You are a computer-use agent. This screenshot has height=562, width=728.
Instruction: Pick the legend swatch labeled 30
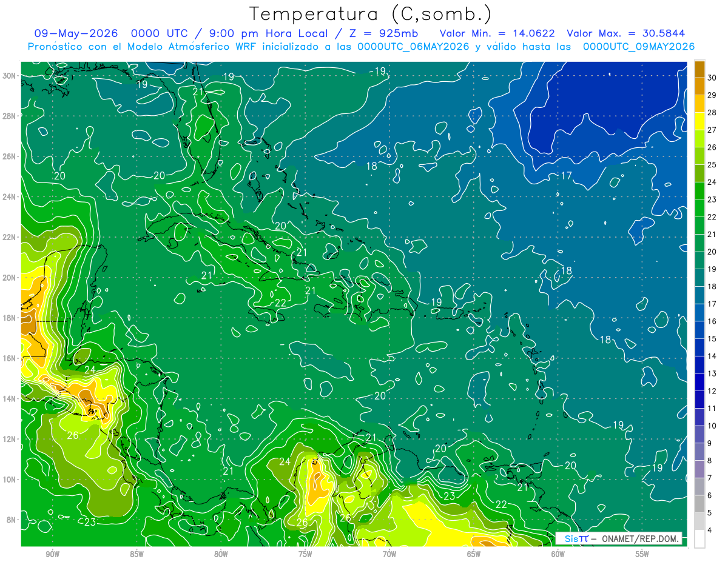point(699,69)
